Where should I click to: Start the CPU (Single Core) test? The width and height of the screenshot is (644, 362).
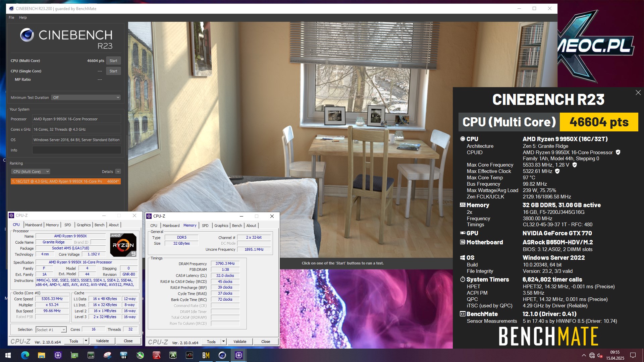(113, 71)
